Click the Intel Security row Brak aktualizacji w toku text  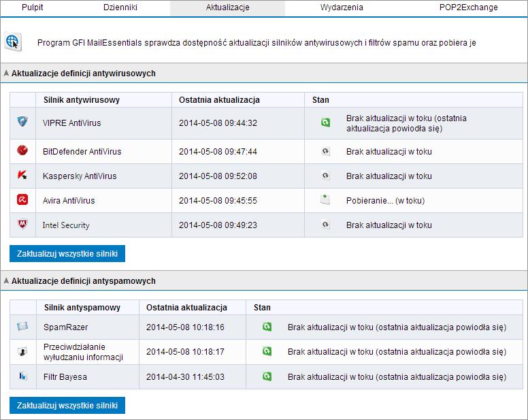point(389,225)
